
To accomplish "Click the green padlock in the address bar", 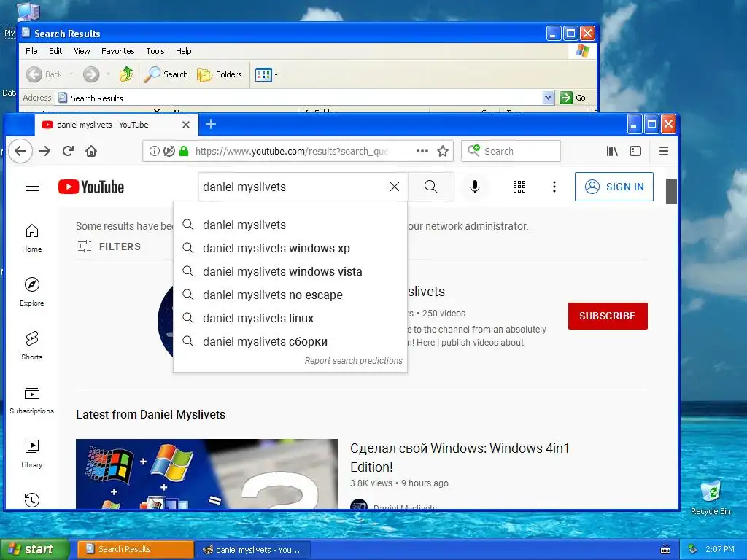I will 184,151.
